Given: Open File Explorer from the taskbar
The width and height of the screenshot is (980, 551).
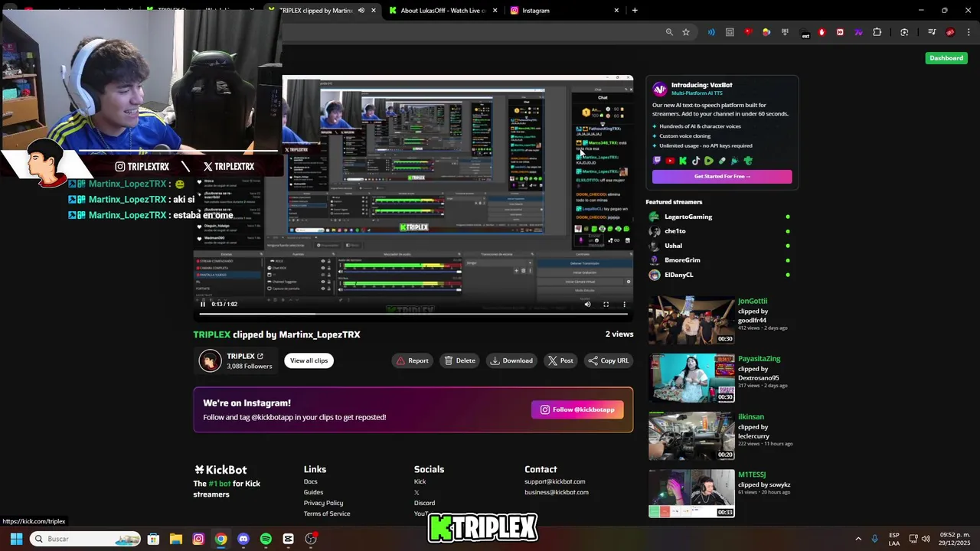Looking at the screenshot, I should pyautogui.click(x=176, y=539).
